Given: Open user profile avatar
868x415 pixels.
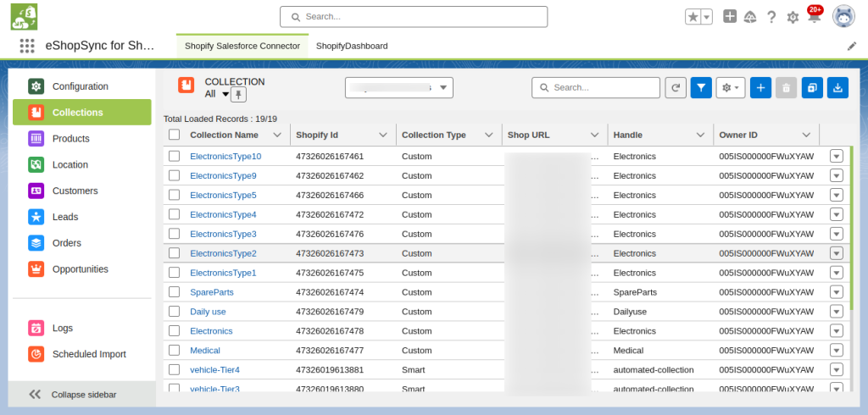Looking at the screenshot, I should pos(843,17).
